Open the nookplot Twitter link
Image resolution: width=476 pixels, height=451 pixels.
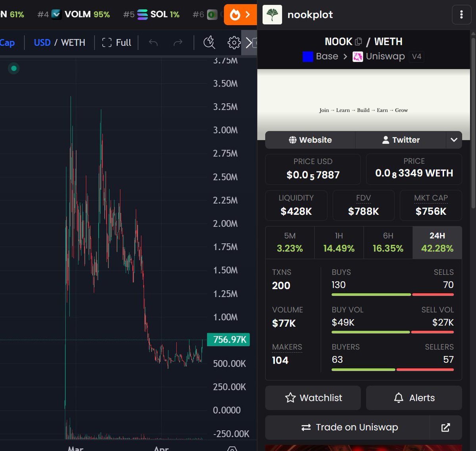(x=401, y=140)
